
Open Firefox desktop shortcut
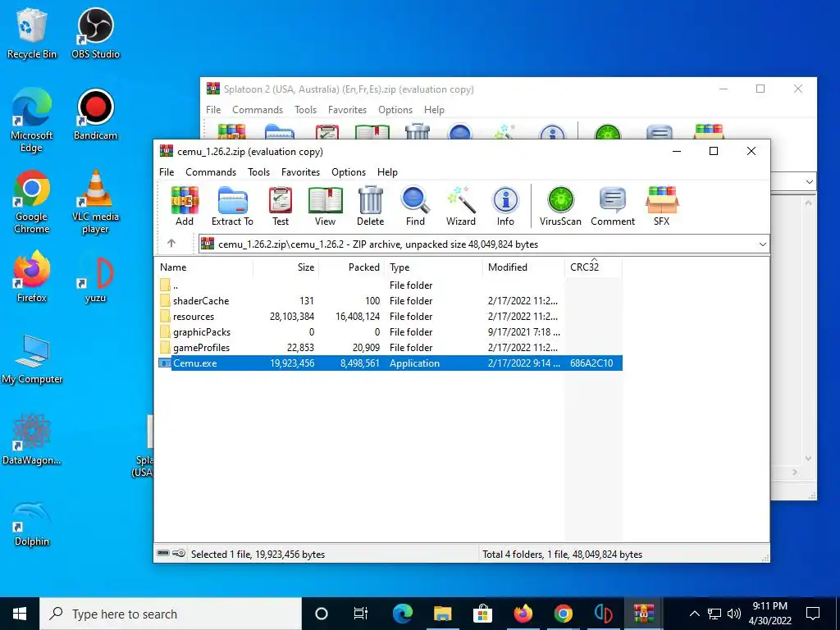pyautogui.click(x=32, y=276)
